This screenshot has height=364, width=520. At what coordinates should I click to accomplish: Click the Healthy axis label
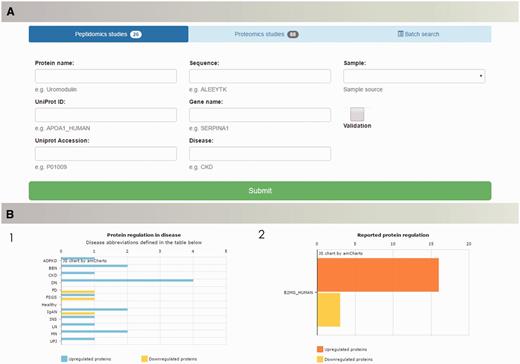(x=49, y=305)
